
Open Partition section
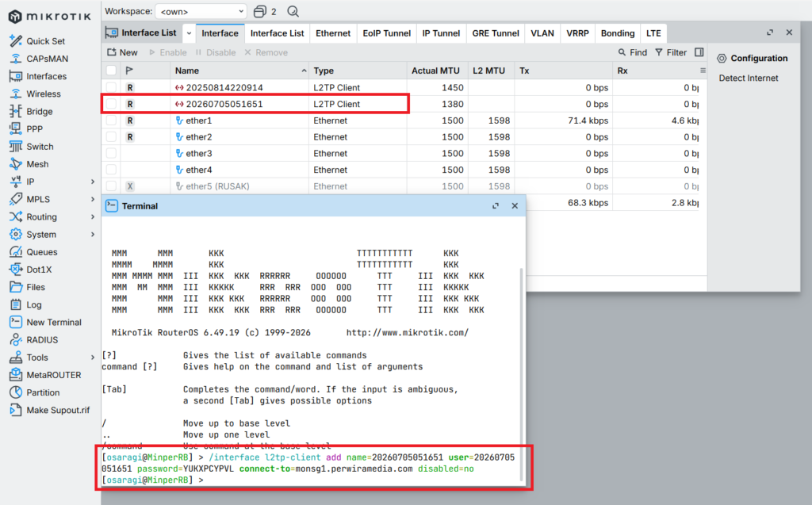pyautogui.click(x=34, y=392)
